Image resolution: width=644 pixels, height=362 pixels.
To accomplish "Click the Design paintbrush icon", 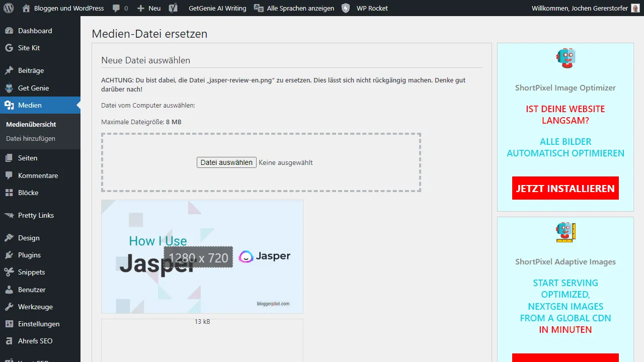I will (9, 238).
